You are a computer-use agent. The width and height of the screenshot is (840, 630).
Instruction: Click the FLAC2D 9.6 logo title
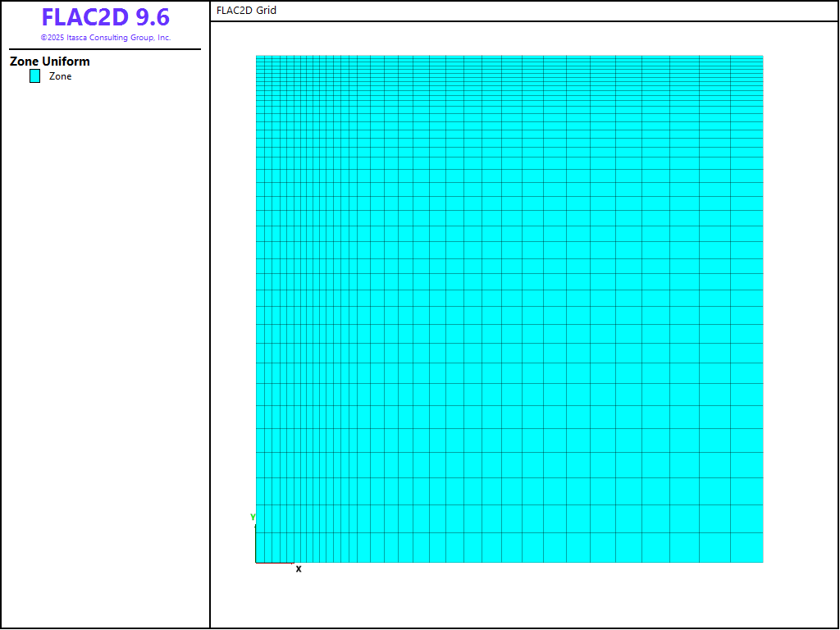pyautogui.click(x=105, y=17)
